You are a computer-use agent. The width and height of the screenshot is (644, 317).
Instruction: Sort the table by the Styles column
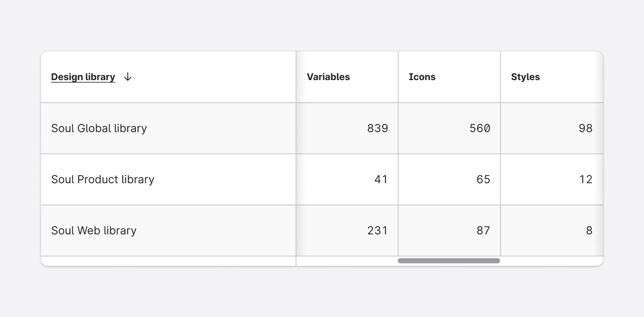coord(525,77)
